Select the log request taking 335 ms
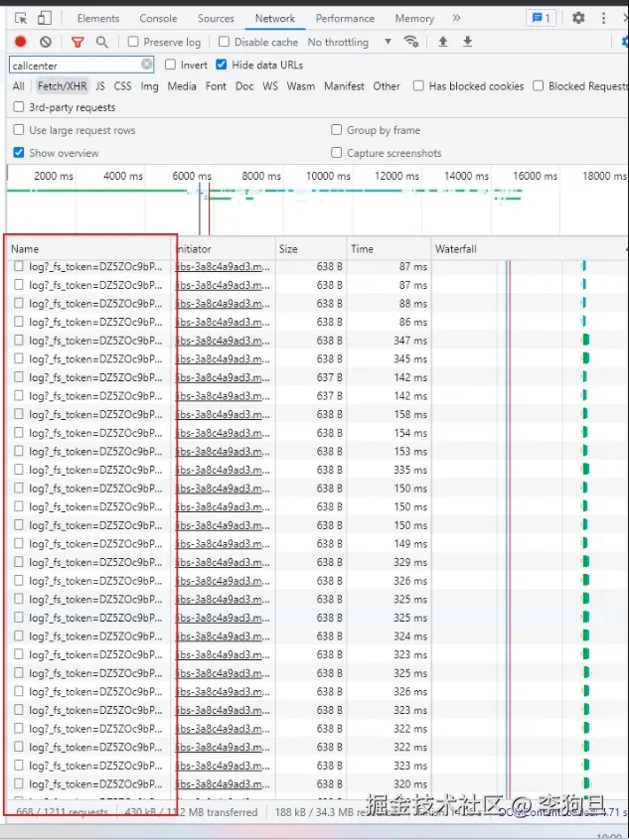Viewport: 629px width, 840px height. tap(95, 470)
